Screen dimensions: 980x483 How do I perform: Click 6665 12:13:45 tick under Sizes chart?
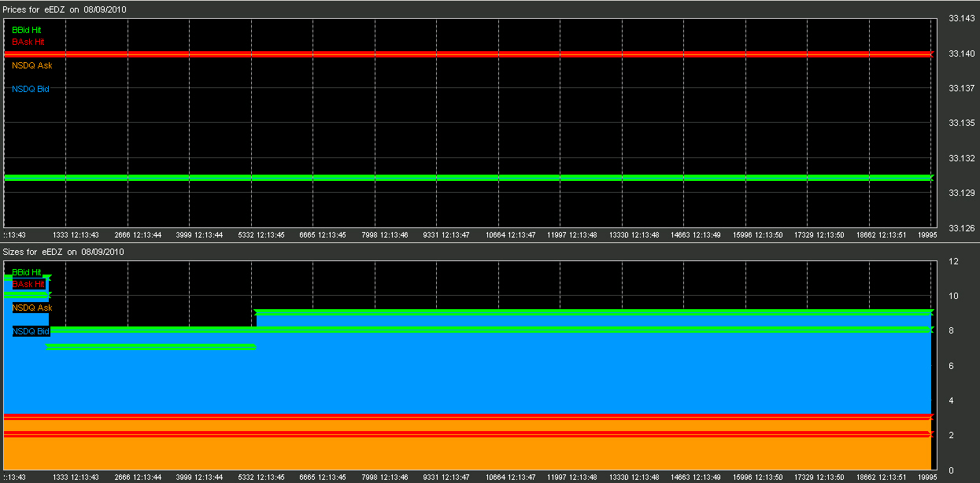coord(323,477)
